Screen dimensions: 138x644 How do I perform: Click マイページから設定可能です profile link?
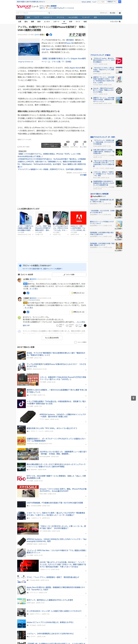coord(42,269)
